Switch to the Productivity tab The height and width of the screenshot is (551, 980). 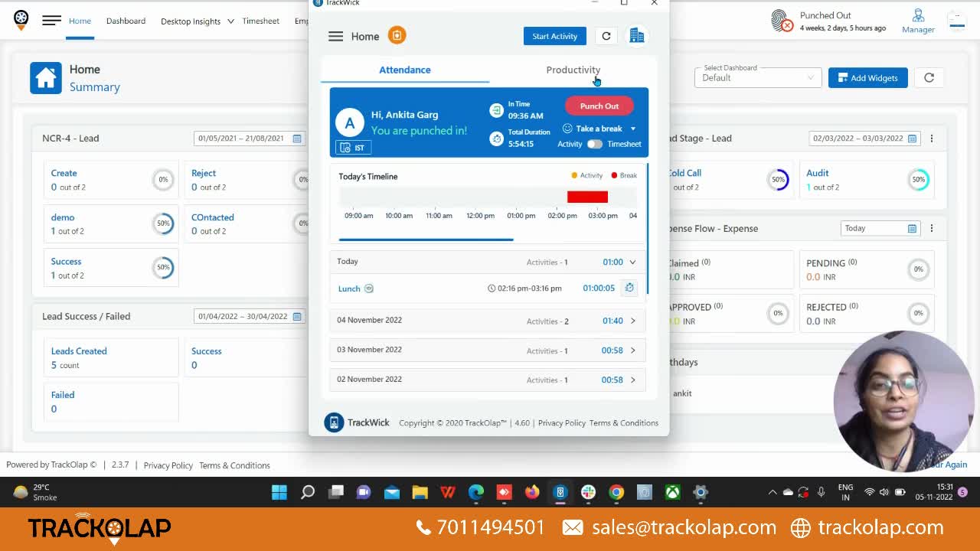(573, 70)
